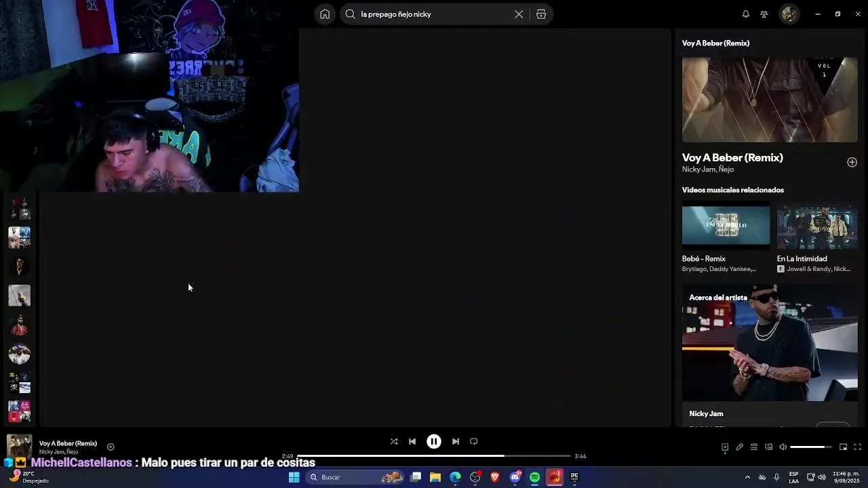Open the weather widget showing 20°C
Image resolution: width=868 pixels, height=488 pixels.
click(28, 477)
